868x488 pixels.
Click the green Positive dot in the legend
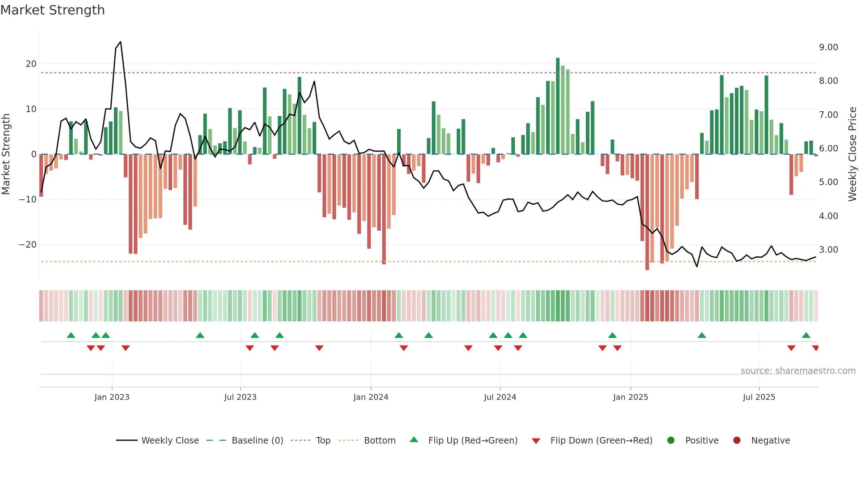pos(671,440)
